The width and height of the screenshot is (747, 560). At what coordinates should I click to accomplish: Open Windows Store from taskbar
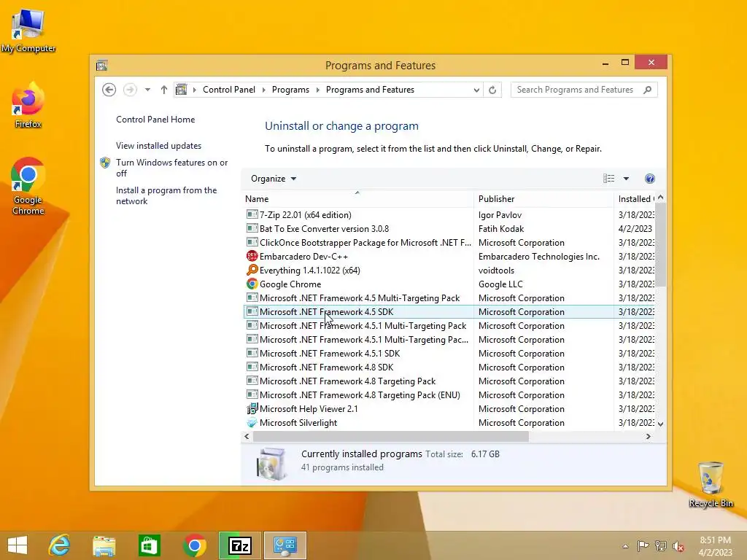click(149, 545)
